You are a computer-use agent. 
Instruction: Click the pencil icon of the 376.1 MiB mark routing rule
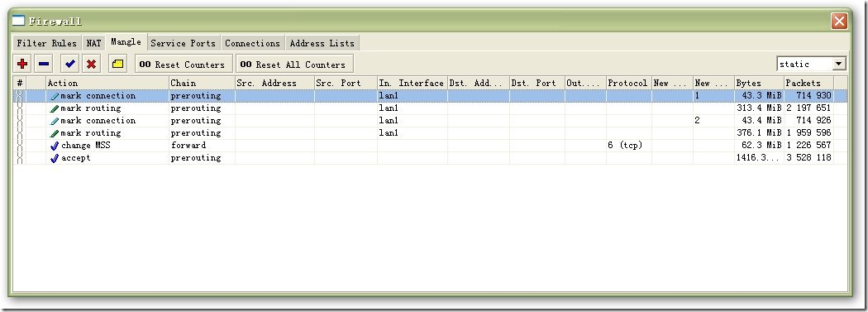point(55,133)
